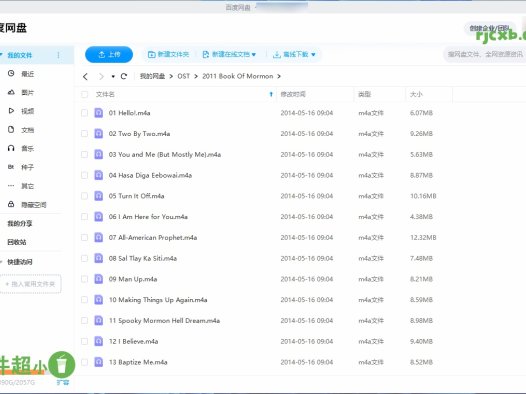Viewport: 526px width, 394px height.
Task: Check box for 03 You and Me
Action: [x=85, y=155]
